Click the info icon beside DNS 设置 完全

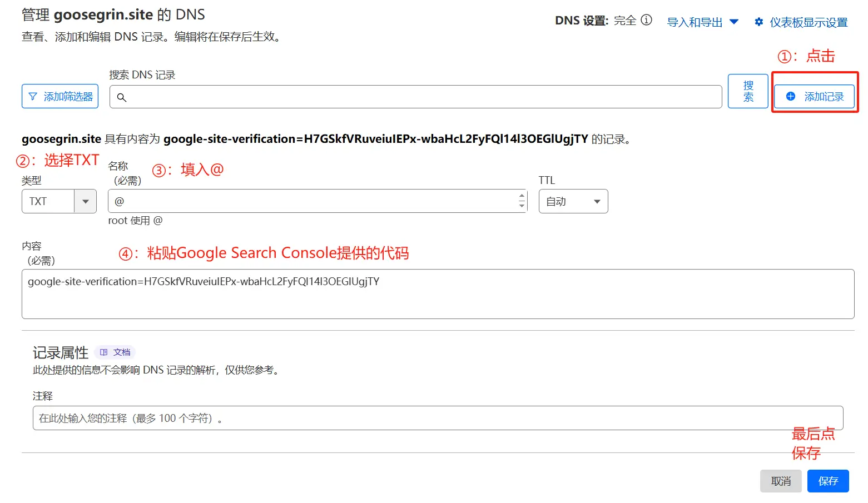click(646, 20)
